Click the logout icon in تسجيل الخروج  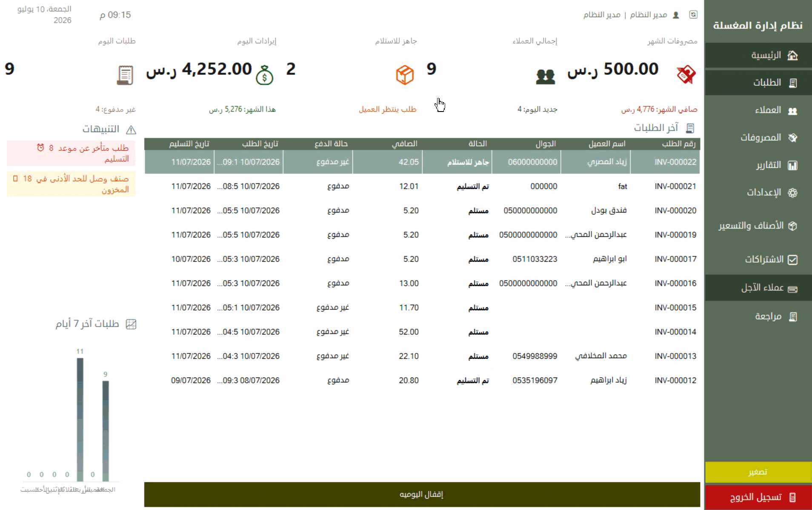(x=792, y=497)
